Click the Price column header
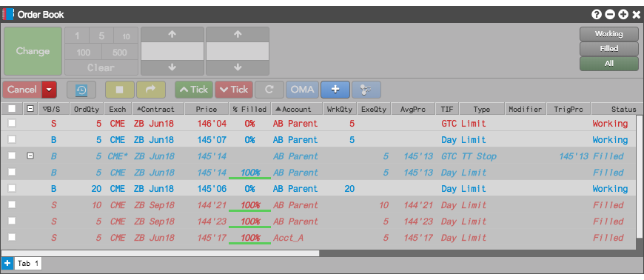This screenshot has height=280, width=644. [x=207, y=109]
